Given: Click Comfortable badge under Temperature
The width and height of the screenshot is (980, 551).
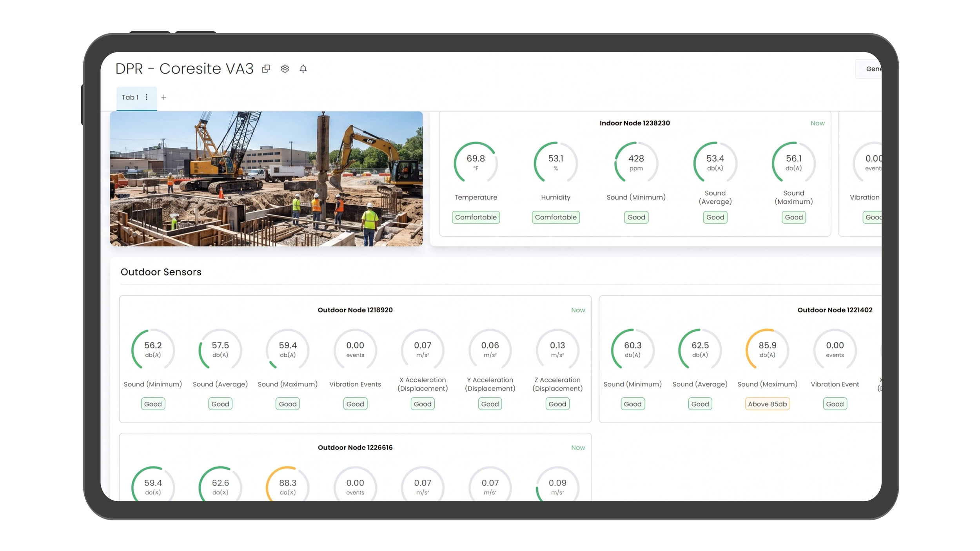Looking at the screenshot, I should (x=475, y=217).
